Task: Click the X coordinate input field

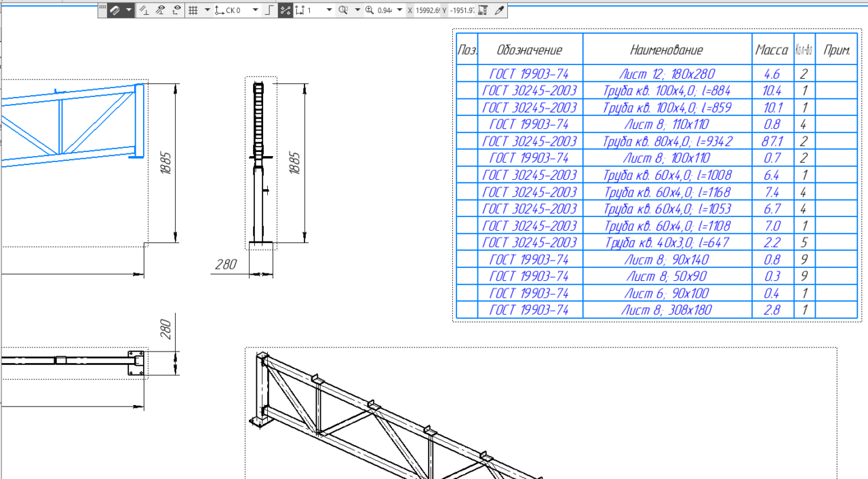Action: (429, 10)
